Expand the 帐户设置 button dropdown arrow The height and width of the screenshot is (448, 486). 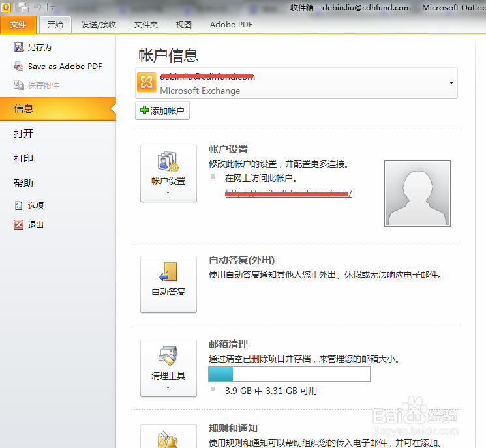tap(168, 193)
